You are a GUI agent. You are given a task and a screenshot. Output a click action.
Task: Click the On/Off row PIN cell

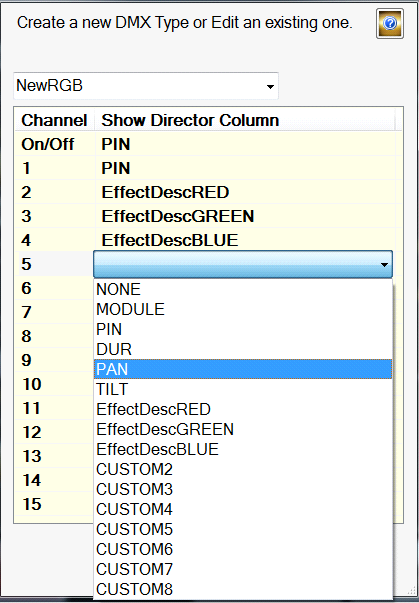(x=248, y=144)
